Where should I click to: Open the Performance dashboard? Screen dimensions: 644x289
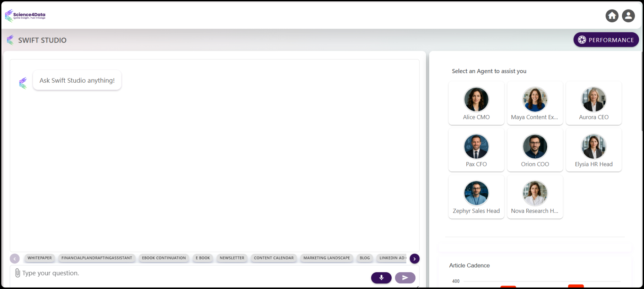[606, 40]
